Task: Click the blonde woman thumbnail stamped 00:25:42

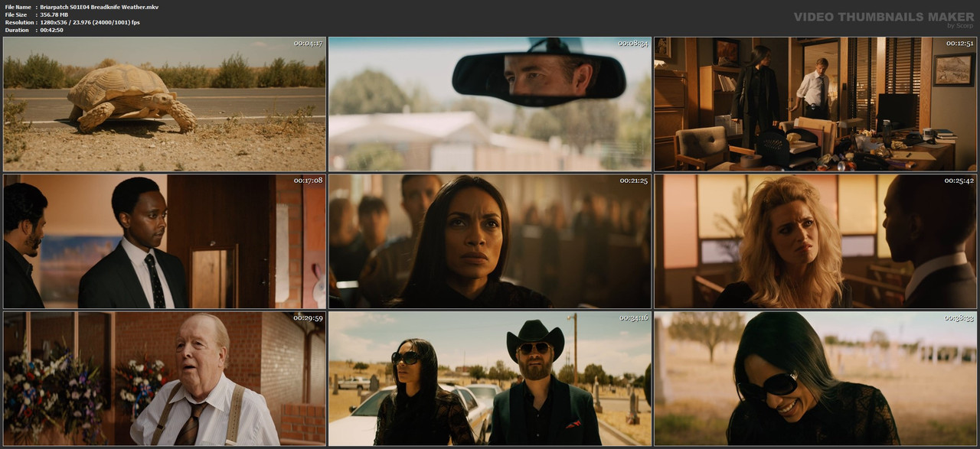Action: pos(815,242)
